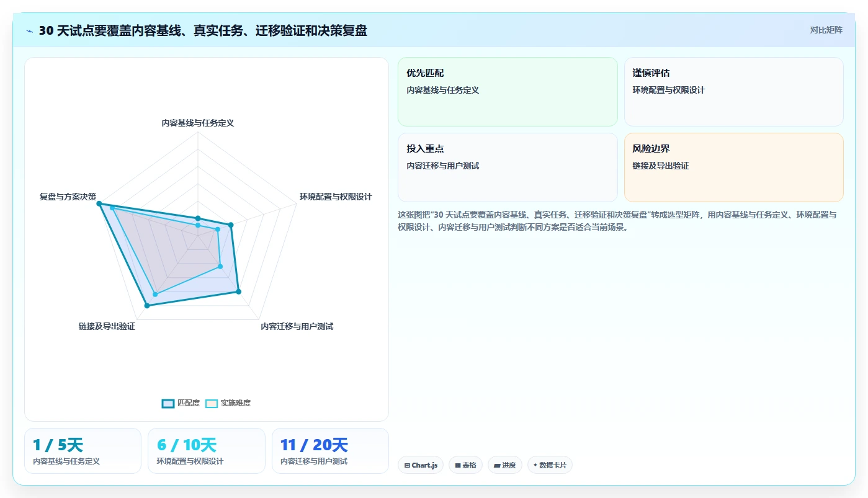The image size is (868, 498).
Task: Open the 投入重点 card
Action: pyautogui.click(x=508, y=167)
